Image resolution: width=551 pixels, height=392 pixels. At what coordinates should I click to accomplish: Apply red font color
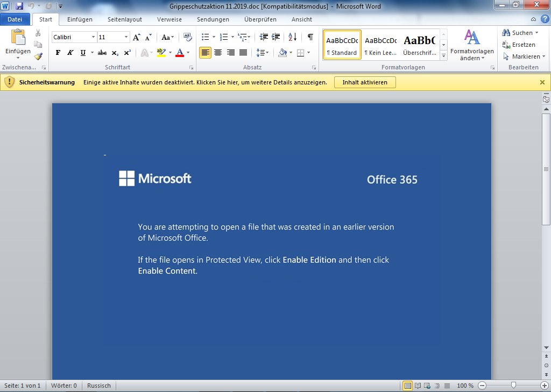coord(180,53)
